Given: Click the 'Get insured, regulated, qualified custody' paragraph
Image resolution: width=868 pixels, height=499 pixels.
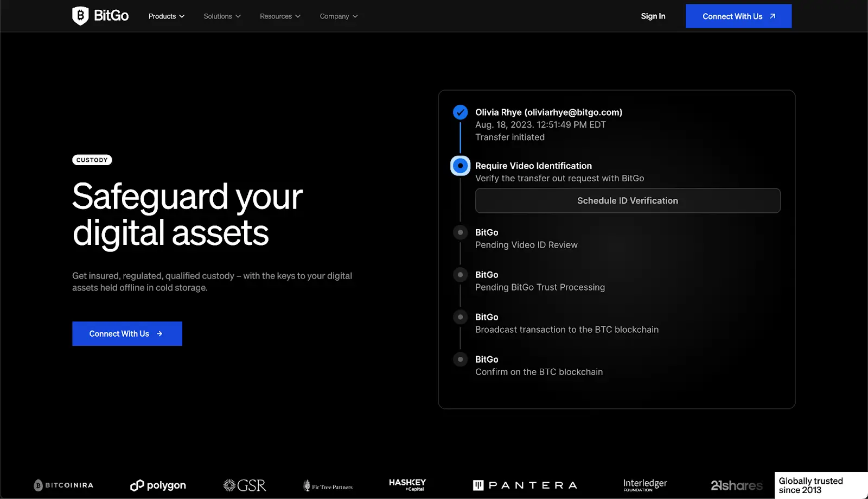Looking at the screenshot, I should point(212,282).
